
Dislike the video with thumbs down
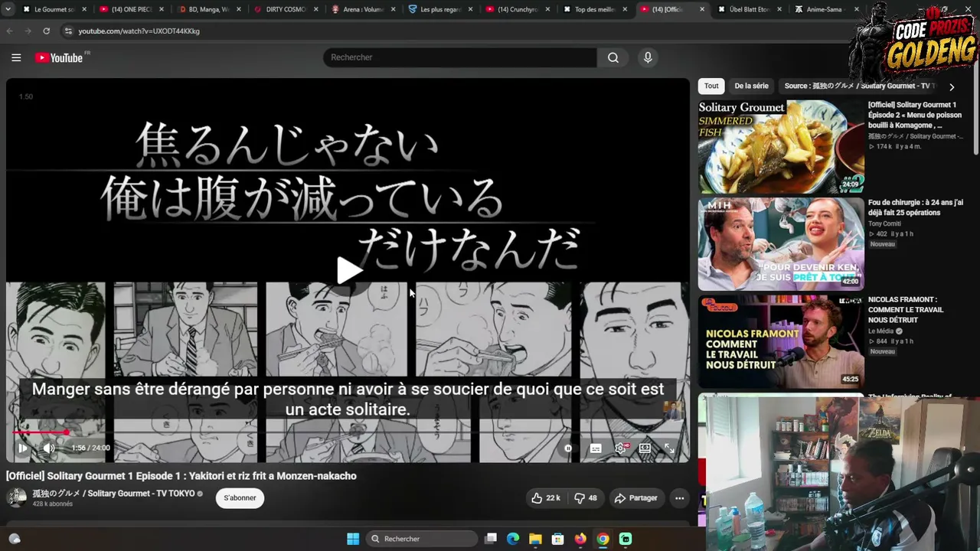coord(586,498)
